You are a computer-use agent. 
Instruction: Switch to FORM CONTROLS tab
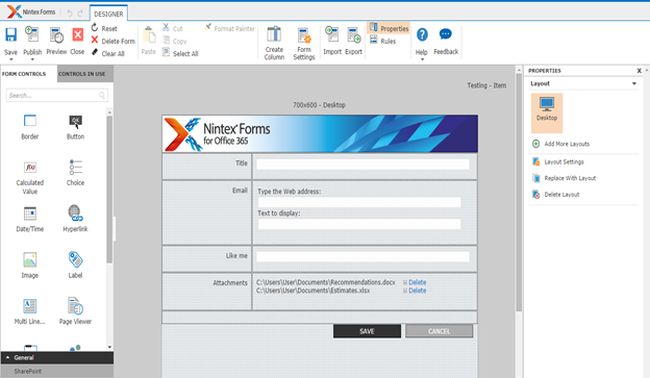pyautogui.click(x=24, y=74)
